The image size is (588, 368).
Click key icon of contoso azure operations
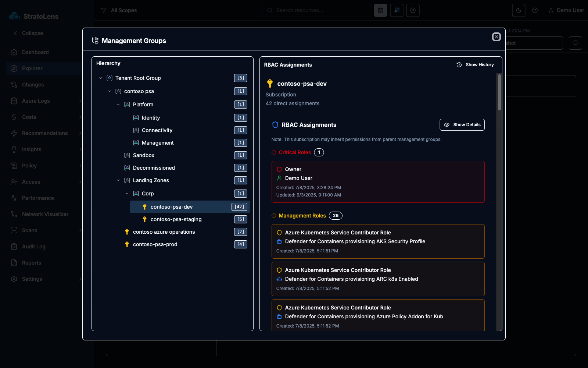click(x=127, y=232)
